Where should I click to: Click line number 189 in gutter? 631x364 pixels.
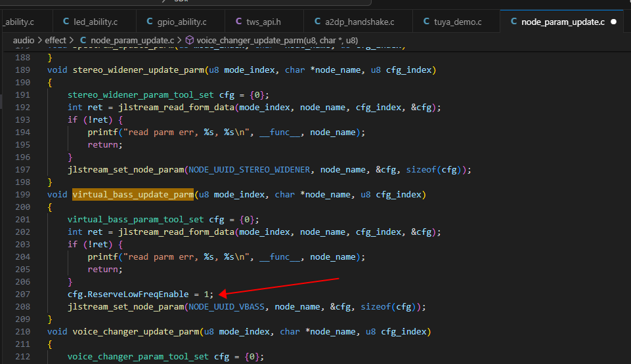point(22,70)
